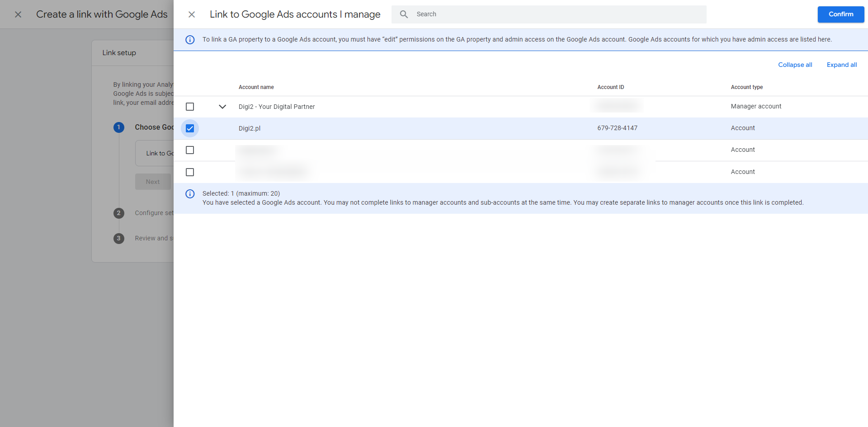Uncheck the Digi2.pl account checkbox
This screenshot has height=427, width=868.
190,128
